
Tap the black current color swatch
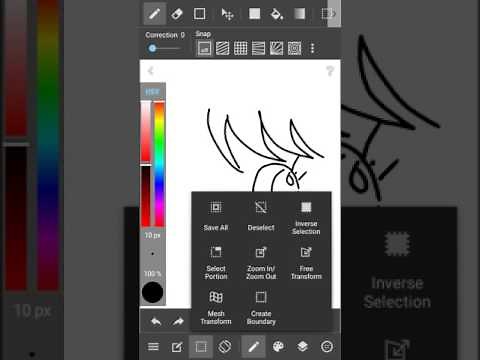[152, 292]
